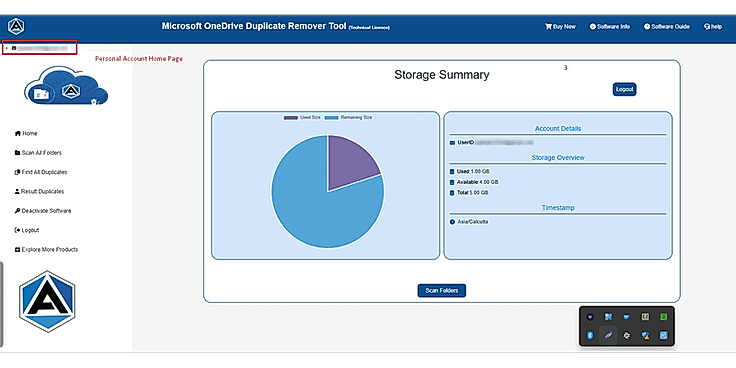Click the purple feather tray icon

point(608,336)
